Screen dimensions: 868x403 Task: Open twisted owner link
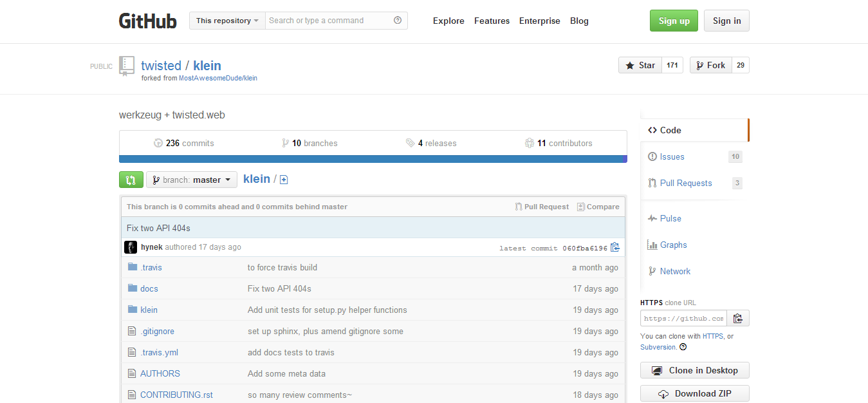click(161, 66)
